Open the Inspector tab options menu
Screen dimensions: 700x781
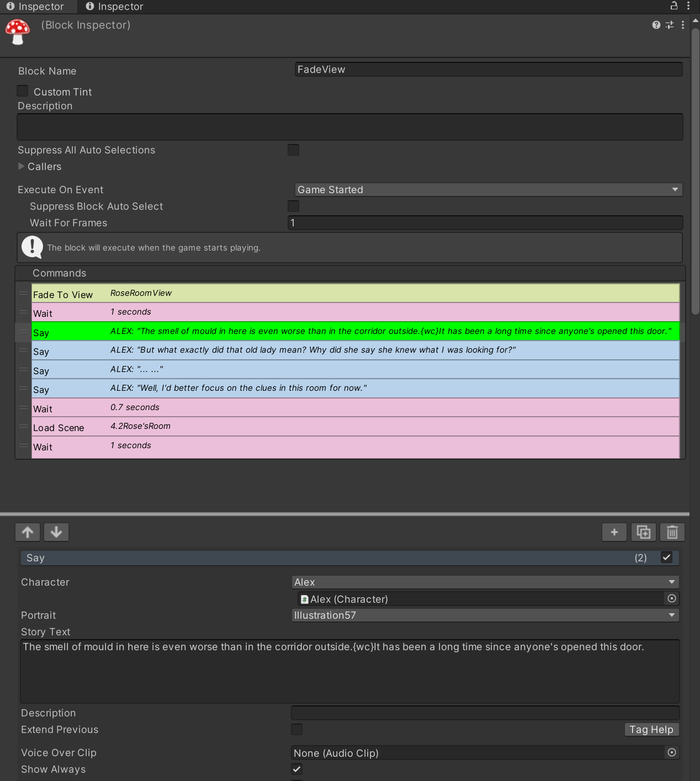point(688,6)
